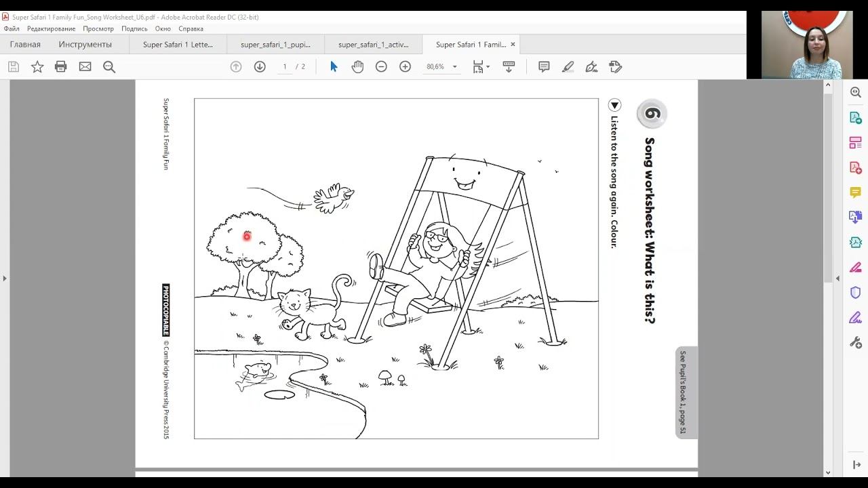
Task: Expand the left navigation pane arrow
Action: click(5, 279)
